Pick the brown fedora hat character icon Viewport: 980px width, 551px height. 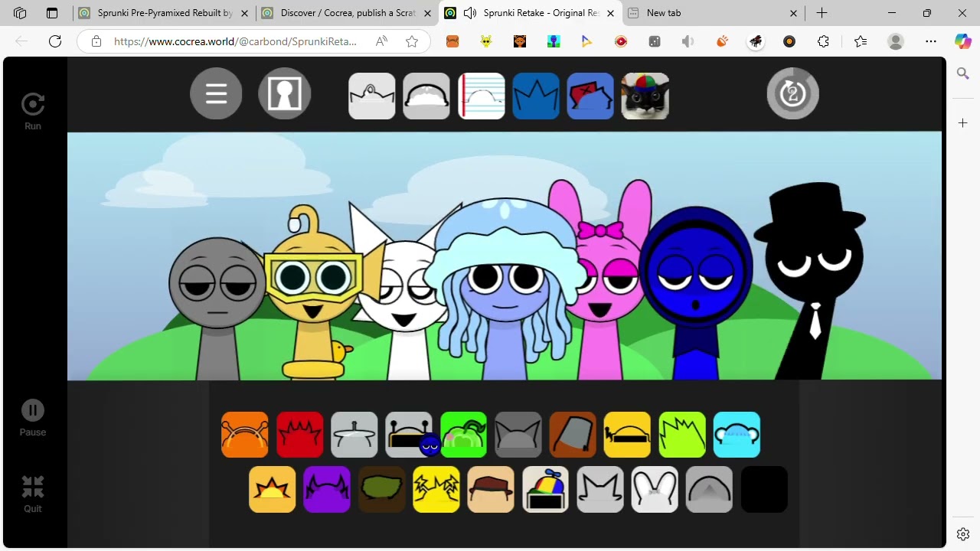(x=491, y=490)
